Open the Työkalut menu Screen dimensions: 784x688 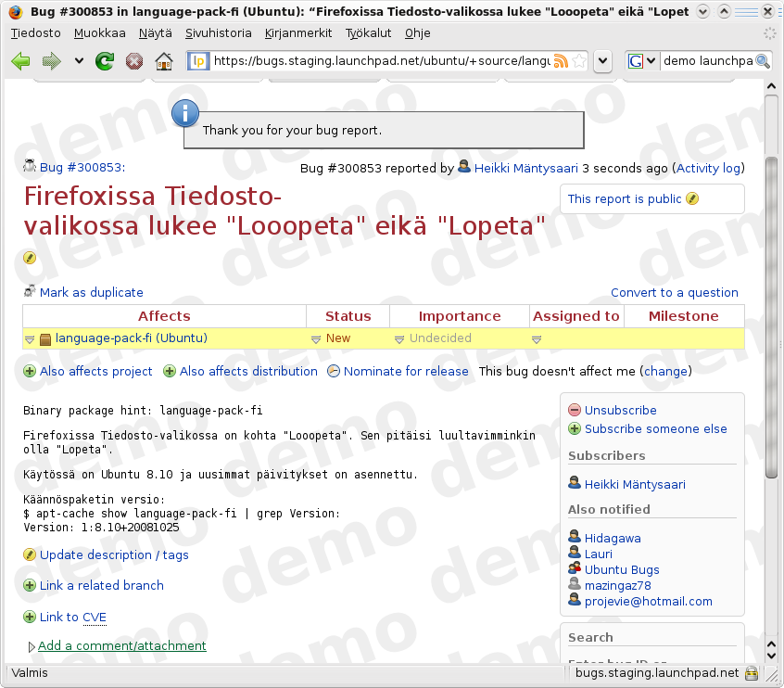(x=369, y=32)
